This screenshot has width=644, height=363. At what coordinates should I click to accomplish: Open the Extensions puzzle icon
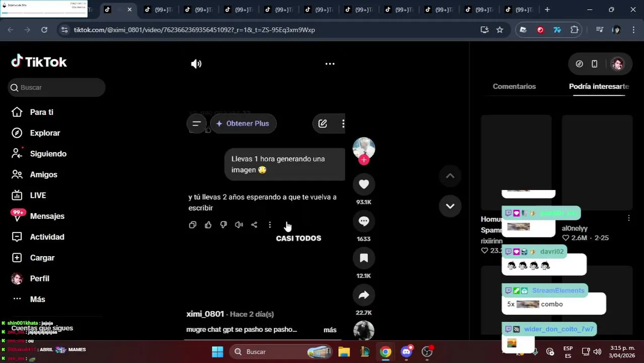tap(574, 30)
